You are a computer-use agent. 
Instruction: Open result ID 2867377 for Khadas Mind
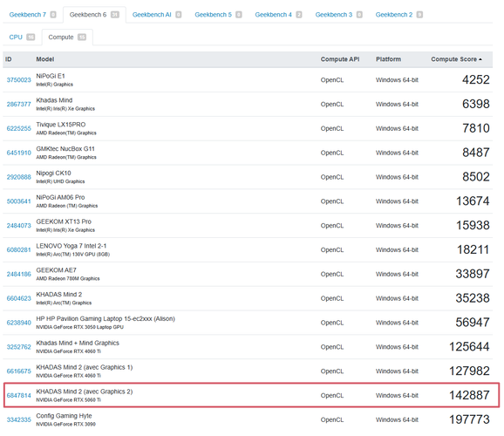click(18, 104)
